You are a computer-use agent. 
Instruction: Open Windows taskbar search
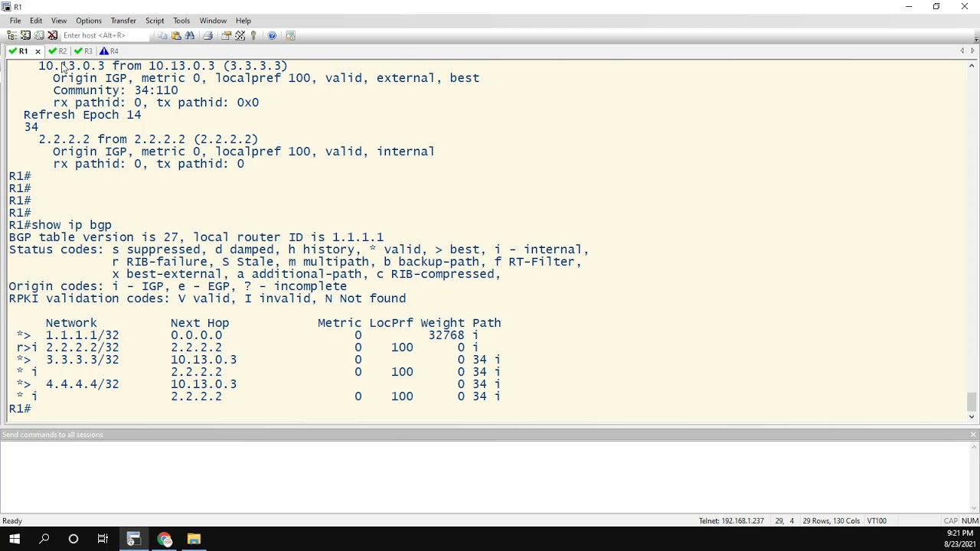tap(44, 539)
